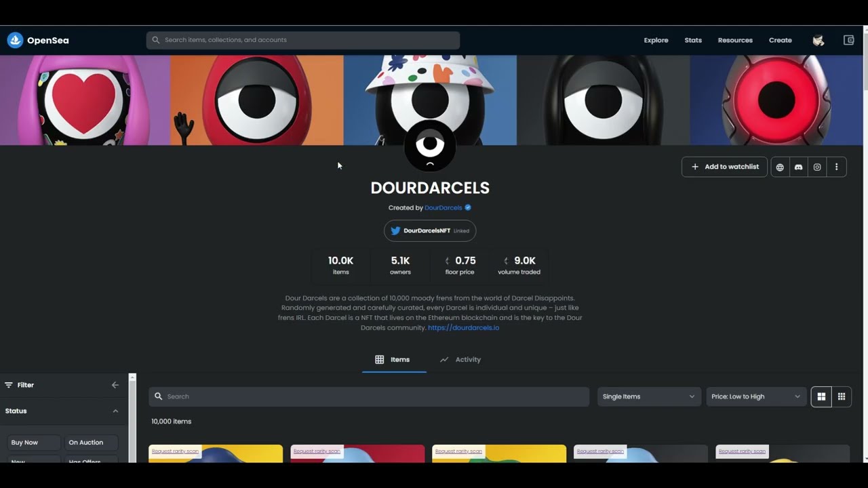Open the Resources menu
The height and width of the screenshot is (488, 868).
pos(735,40)
